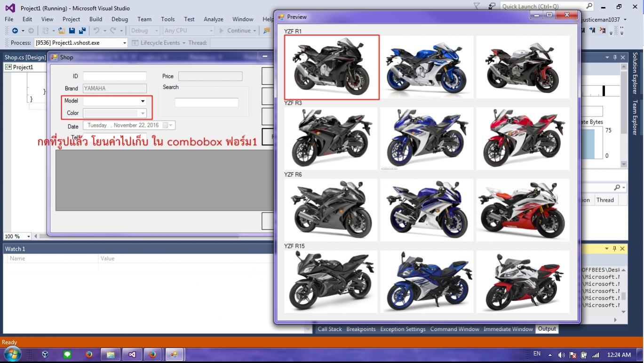Viewport: 644px width, 363px height.
Task: Open the Process dropdown list
Action: 125,43
